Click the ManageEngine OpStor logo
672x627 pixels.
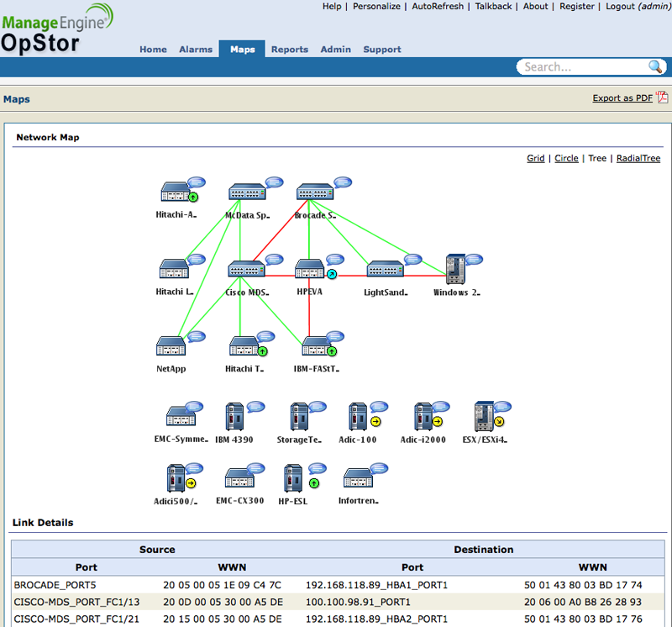pos(57,29)
